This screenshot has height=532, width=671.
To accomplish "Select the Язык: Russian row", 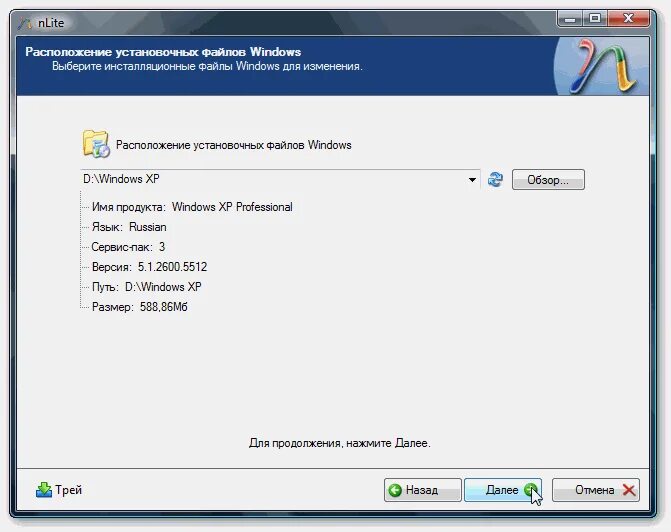I will 129,227.
